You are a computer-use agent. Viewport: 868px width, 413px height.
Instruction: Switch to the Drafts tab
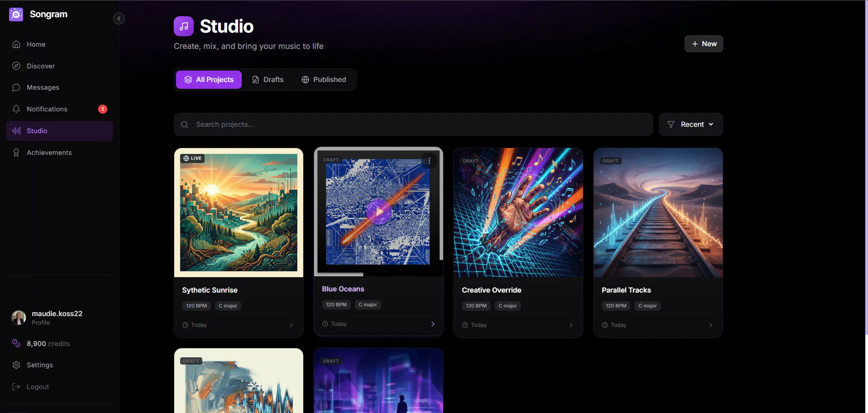point(268,80)
